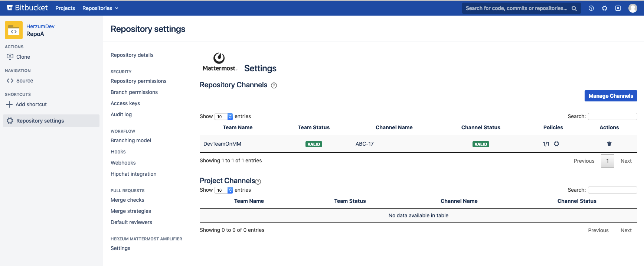Open Access keys page
Viewport: 644px width, 266px height.
tap(125, 103)
